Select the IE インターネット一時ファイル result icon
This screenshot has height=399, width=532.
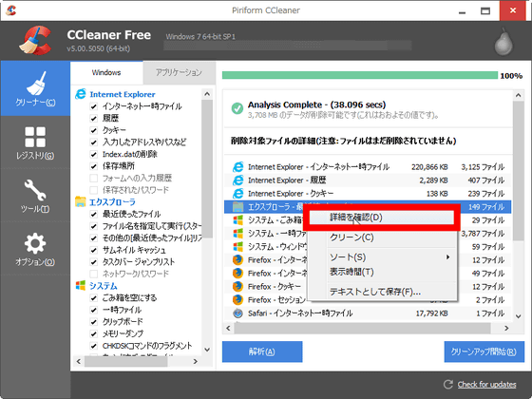point(237,167)
